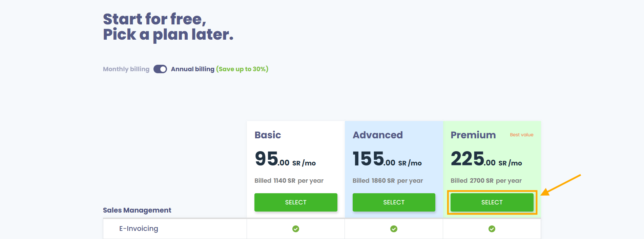Choose the Annual billing label
The height and width of the screenshot is (239, 644).
[192, 69]
